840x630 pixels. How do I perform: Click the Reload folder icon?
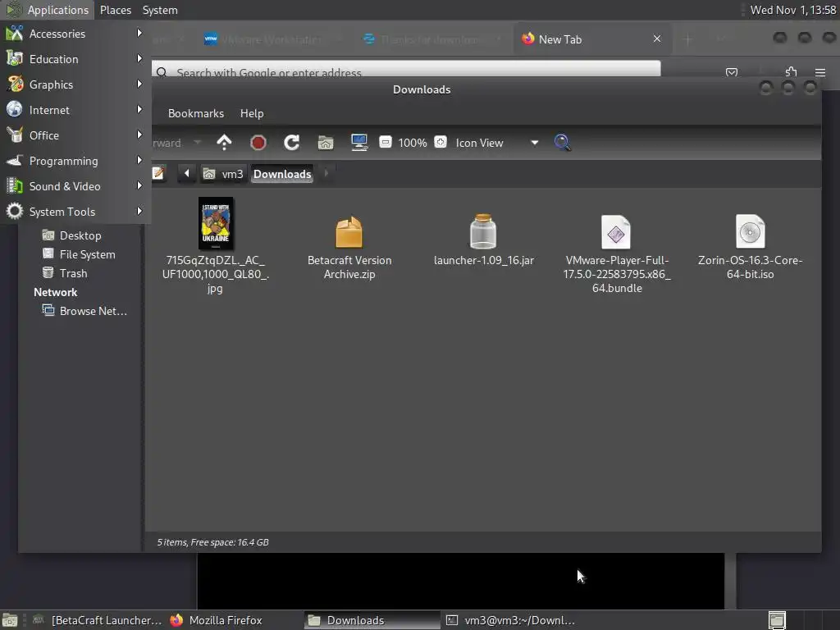click(291, 143)
